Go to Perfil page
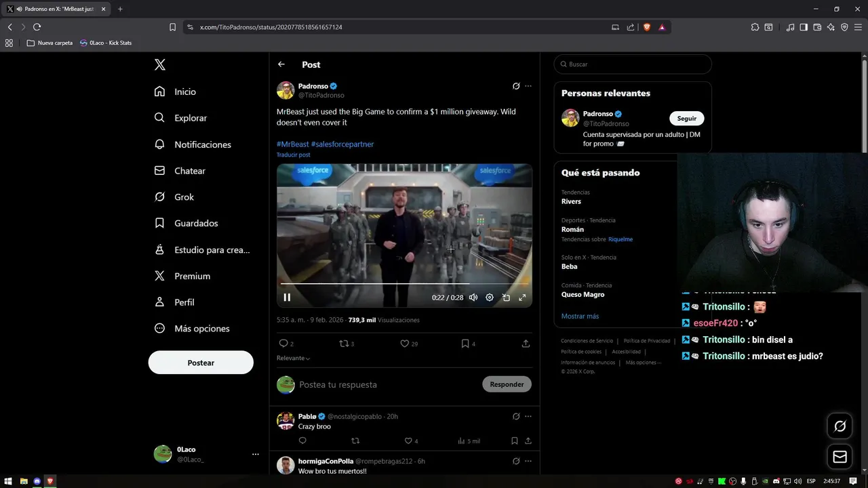The height and width of the screenshot is (488, 868). point(174,302)
